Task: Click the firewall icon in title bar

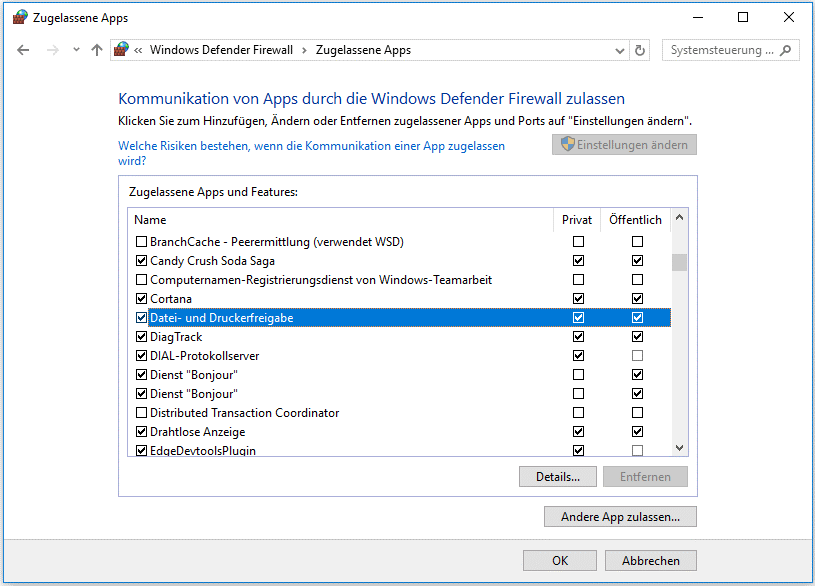Action: (x=20, y=17)
